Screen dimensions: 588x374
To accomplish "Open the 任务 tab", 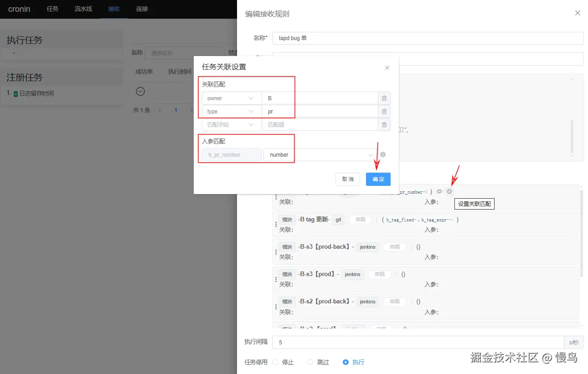I will (x=52, y=9).
